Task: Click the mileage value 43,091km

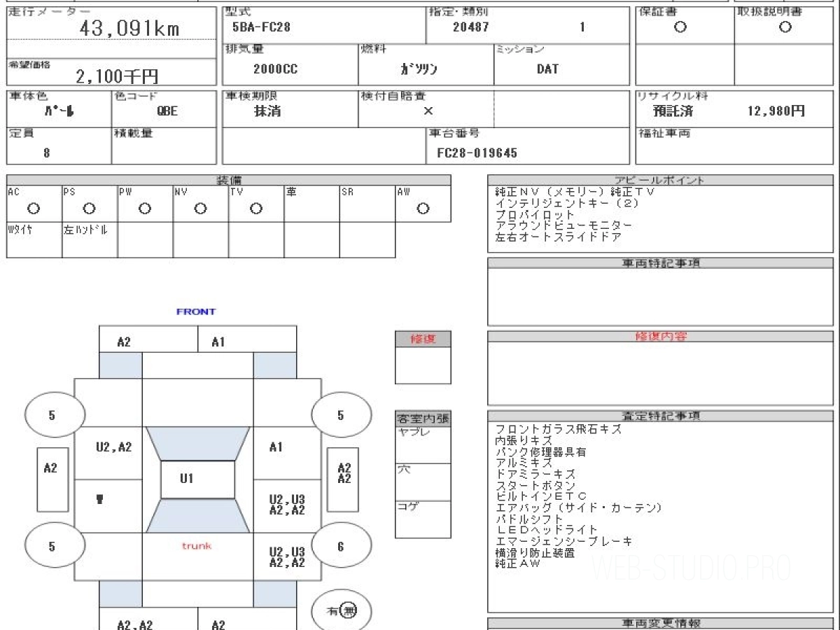Action: (x=129, y=29)
